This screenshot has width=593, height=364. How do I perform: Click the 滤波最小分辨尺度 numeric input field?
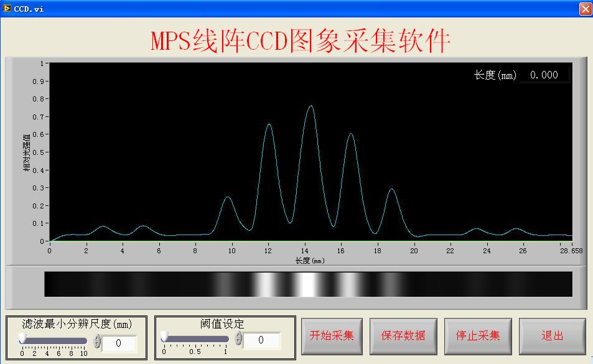pyautogui.click(x=119, y=343)
